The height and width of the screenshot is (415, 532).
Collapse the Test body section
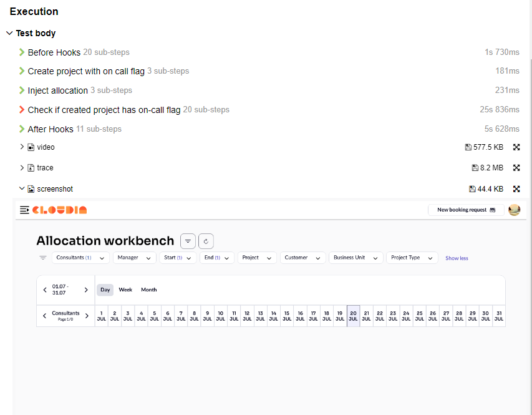point(9,33)
